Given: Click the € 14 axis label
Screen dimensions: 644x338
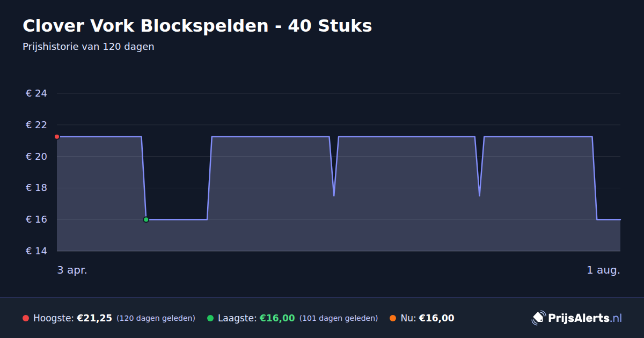Looking at the screenshot, I should click(36, 251).
